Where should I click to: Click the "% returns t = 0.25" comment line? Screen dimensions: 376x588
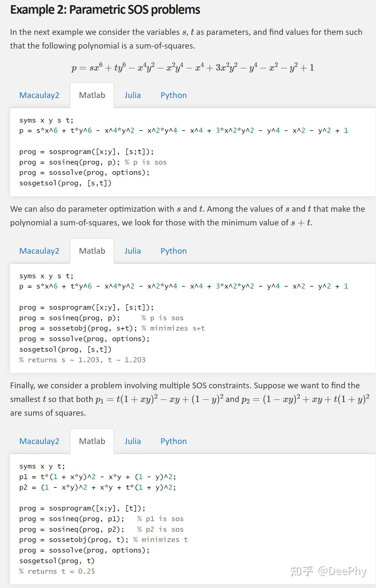(x=57, y=571)
